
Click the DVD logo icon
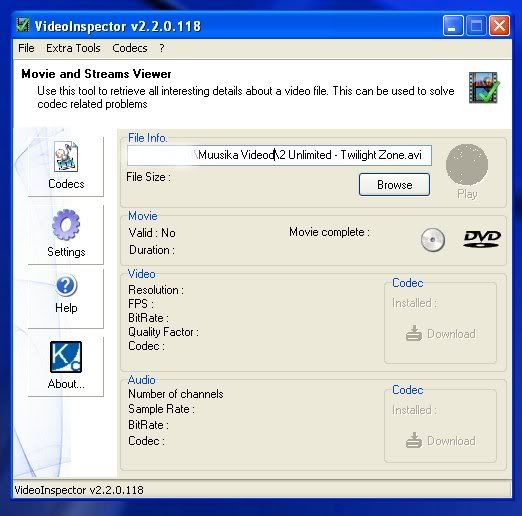482,239
